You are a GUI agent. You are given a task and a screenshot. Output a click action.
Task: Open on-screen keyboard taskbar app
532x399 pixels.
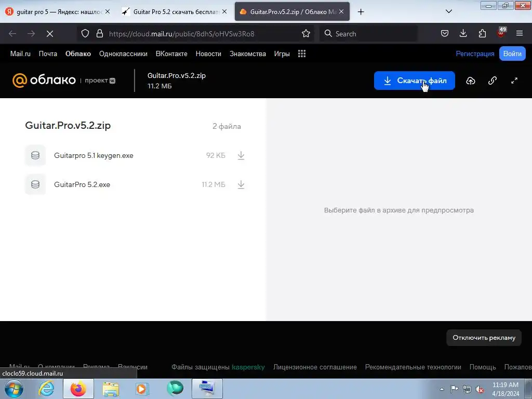[207, 389]
